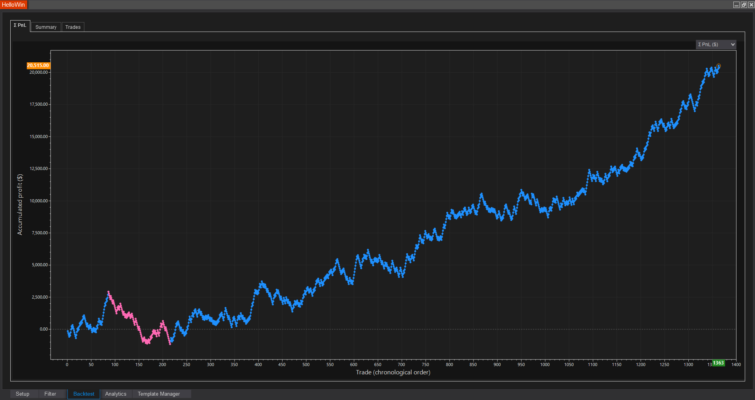Viewport: 755px width, 400px height.
Task: Select the Σ PnL tab
Action: point(18,27)
